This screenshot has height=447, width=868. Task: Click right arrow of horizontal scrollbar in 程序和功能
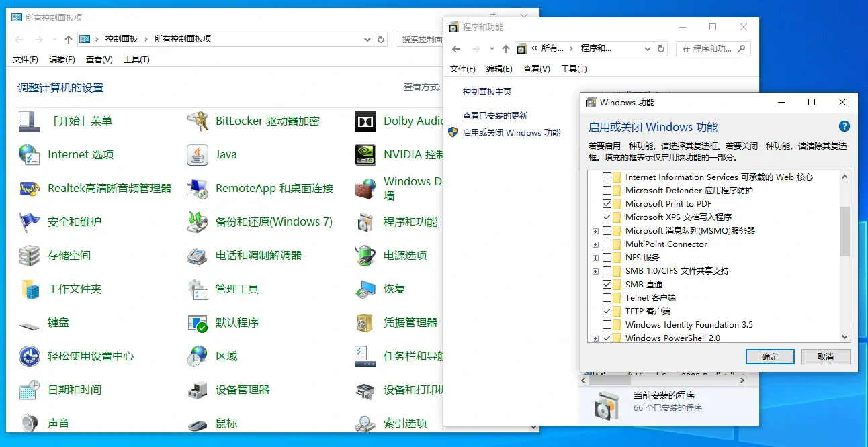pyautogui.click(x=742, y=381)
